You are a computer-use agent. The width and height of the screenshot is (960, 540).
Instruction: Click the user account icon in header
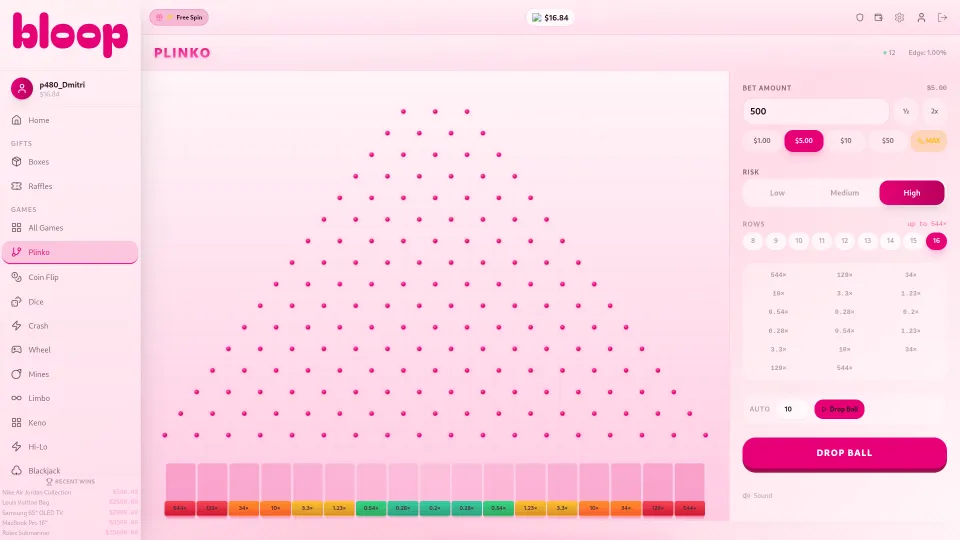(921, 18)
